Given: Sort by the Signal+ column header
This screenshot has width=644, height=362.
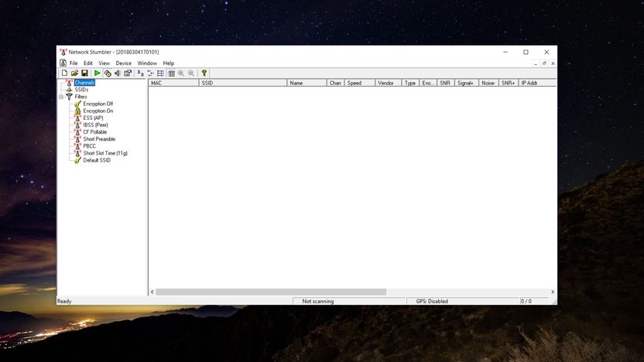Looking at the screenshot, I should pyautogui.click(x=467, y=83).
